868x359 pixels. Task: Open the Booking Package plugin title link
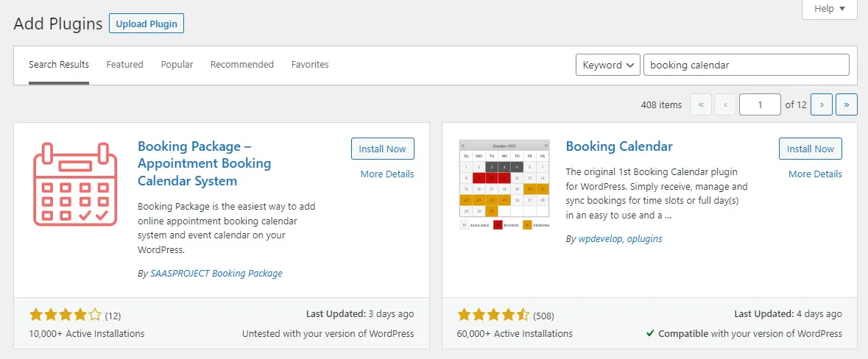click(x=204, y=164)
